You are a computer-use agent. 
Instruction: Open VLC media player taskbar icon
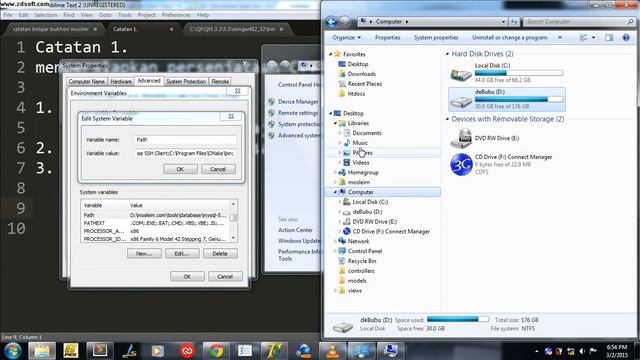click(332, 351)
